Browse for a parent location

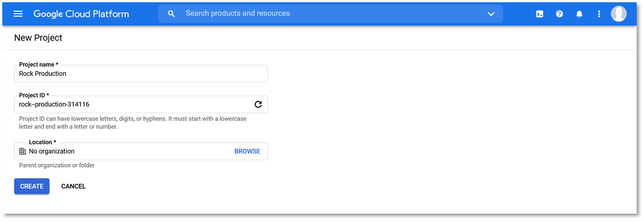coord(247,151)
